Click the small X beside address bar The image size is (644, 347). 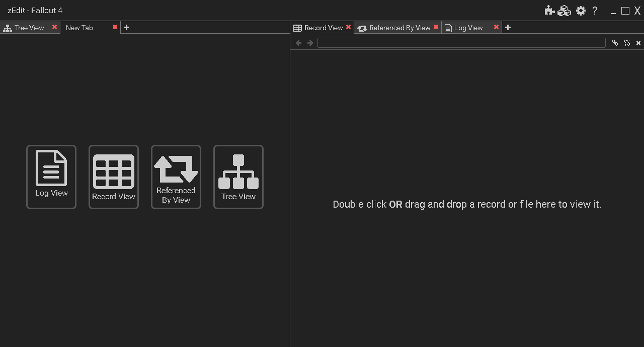pyautogui.click(x=638, y=43)
